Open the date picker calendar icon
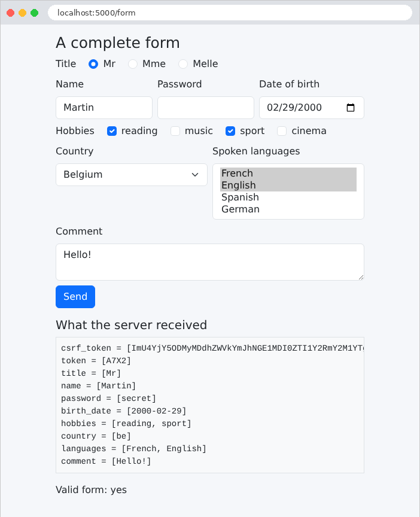The image size is (420, 517). [x=351, y=108]
